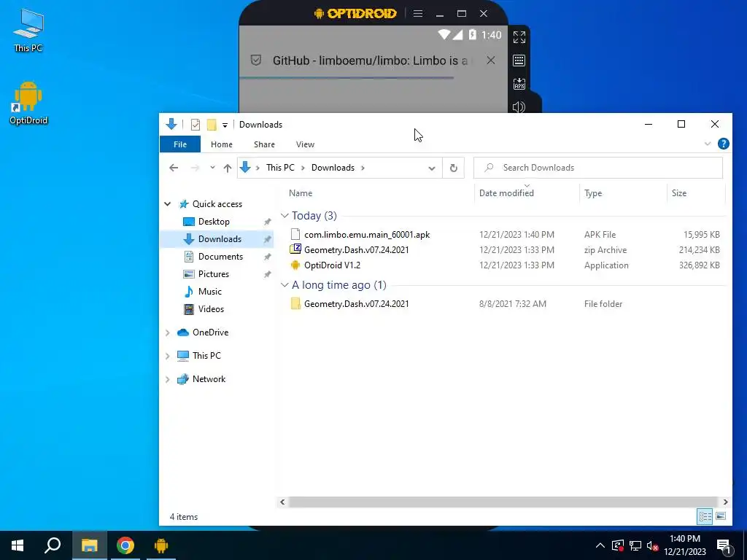
Task: Close the GitHub limbo tab in OptiDroid
Action: point(491,61)
